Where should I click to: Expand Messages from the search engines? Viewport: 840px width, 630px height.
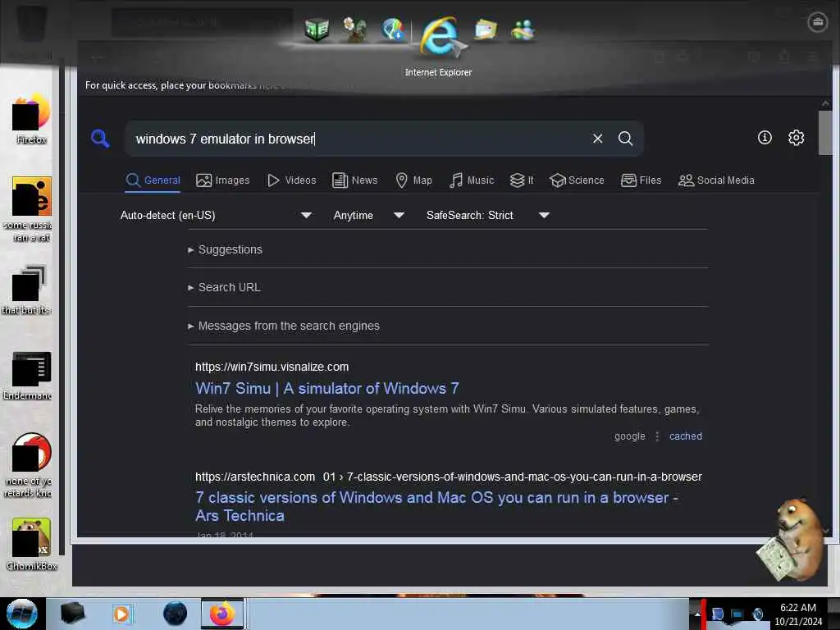point(284,326)
